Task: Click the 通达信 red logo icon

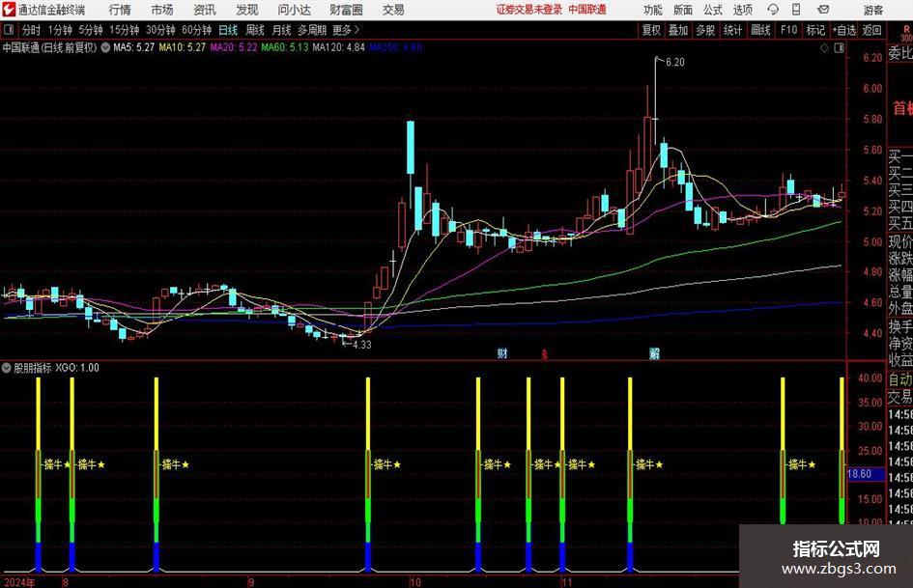Action: [x=8, y=10]
